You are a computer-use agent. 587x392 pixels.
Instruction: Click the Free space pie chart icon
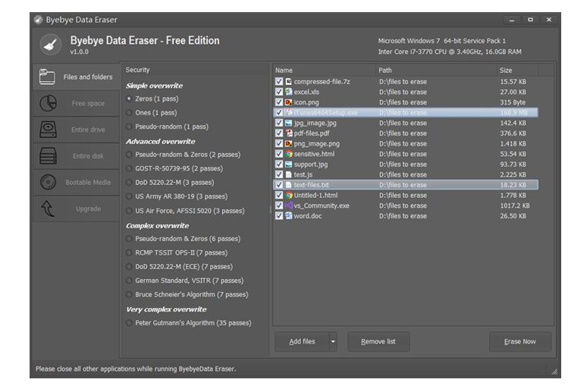tap(48, 103)
